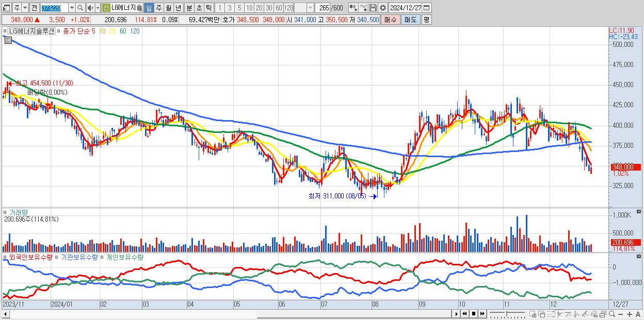The width and height of the screenshot is (644, 320).
Task: Click the speaker sound icon
Action: point(90,8)
